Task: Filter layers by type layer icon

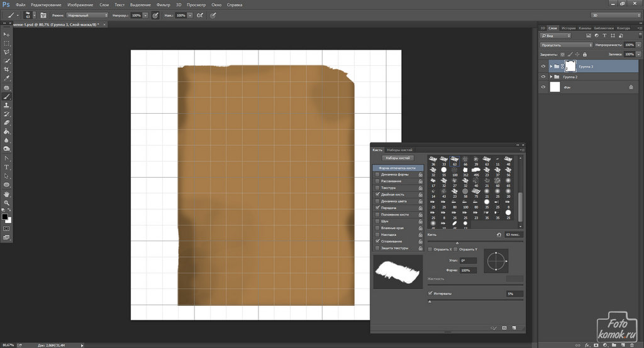Action: (x=604, y=36)
